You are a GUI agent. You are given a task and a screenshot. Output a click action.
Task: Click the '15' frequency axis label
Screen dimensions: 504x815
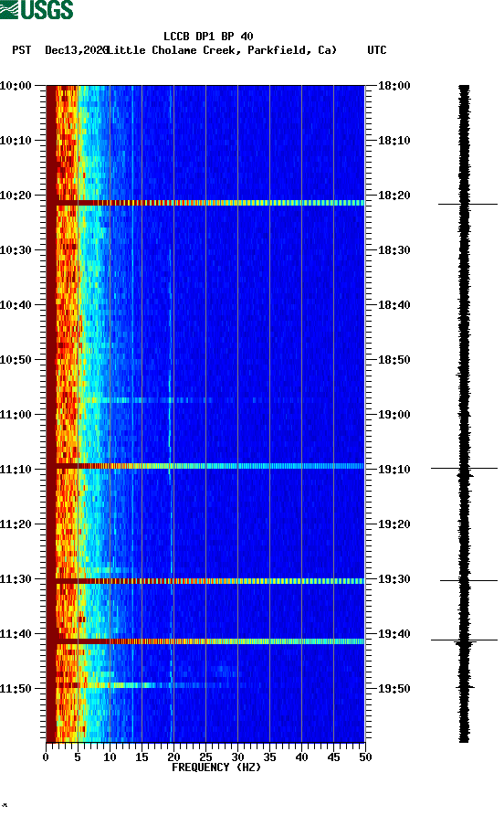[x=142, y=757]
